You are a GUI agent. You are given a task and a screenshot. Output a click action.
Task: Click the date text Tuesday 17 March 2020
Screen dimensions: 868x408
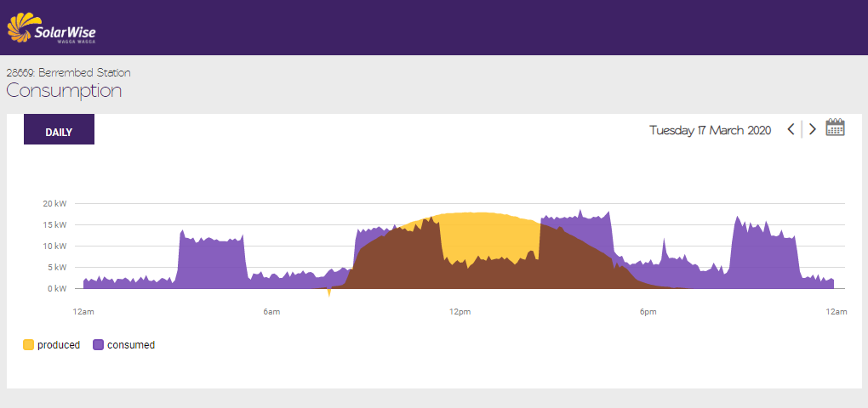[710, 130]
